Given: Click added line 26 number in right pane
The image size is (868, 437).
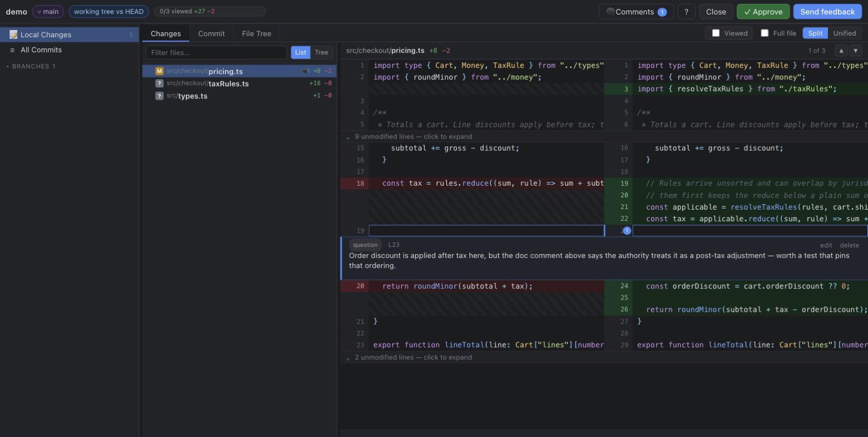Looking at the screenshot, I should click(624, 309).
